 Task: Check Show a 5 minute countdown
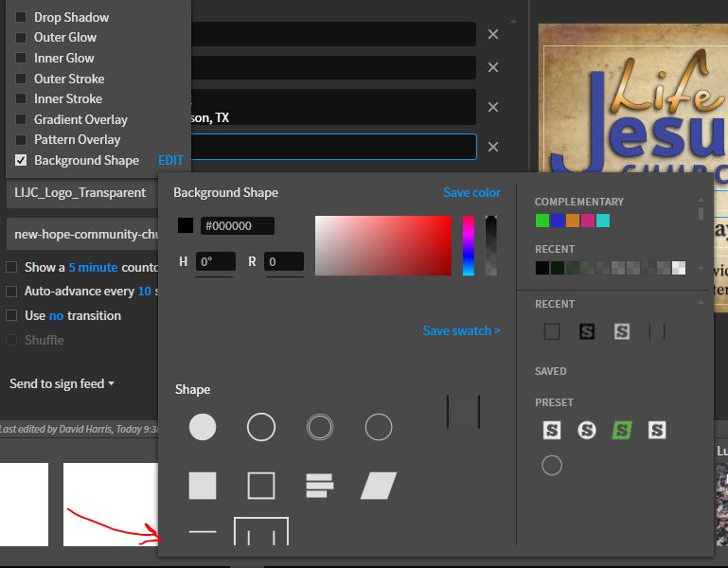pyautogui.click(x=11, y=267)
